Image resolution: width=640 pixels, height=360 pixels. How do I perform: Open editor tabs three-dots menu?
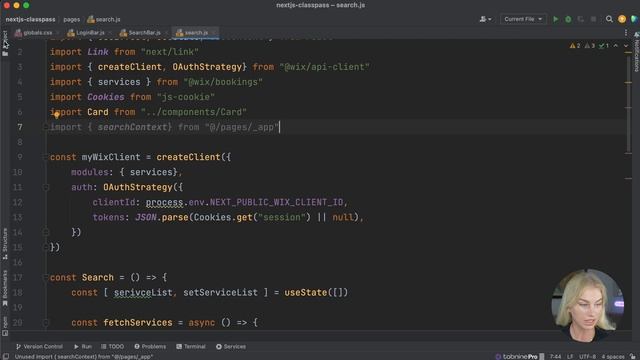point(626,33)
